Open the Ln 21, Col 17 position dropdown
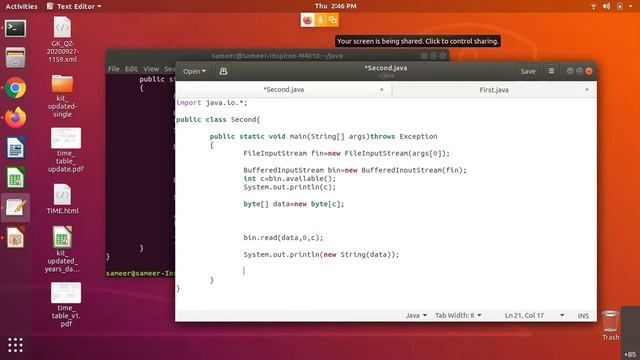Image resolution: width=640 pixels, height=360 pixels. [534, 316]
